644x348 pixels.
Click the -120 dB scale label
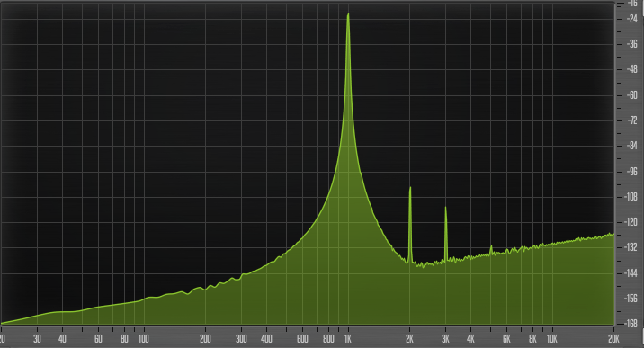click(631, 222)
